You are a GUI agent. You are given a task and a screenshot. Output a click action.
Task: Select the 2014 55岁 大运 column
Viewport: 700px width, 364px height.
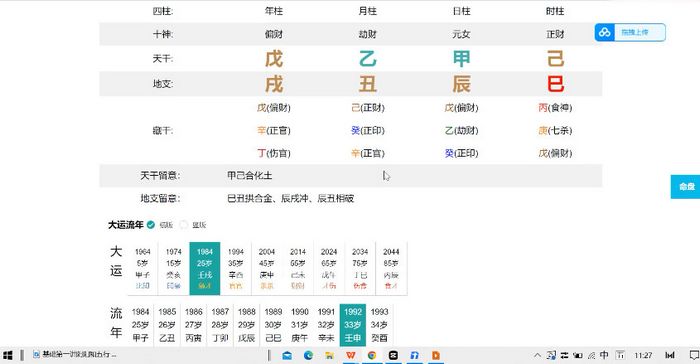coord(298,268)
